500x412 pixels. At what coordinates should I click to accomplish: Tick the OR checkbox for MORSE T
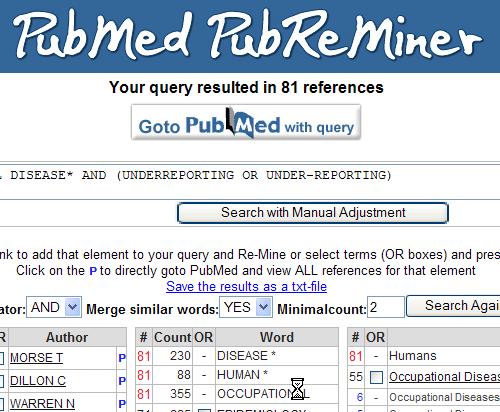(x=1, y=358)
